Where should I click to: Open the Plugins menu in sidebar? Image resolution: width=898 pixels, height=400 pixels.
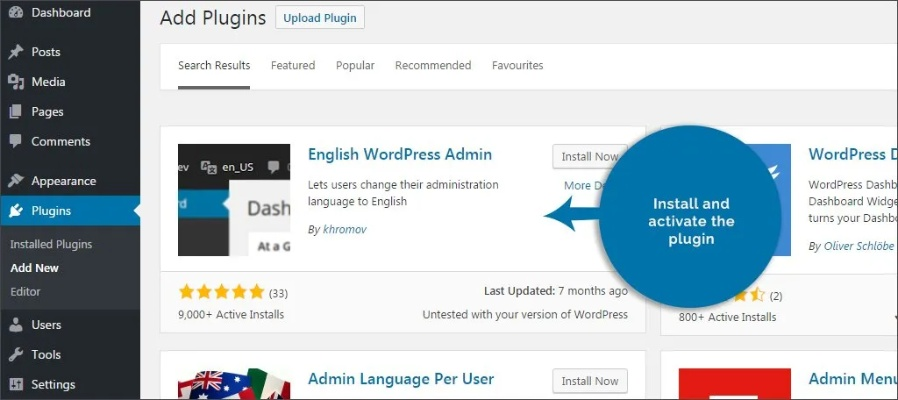point(51,211)
